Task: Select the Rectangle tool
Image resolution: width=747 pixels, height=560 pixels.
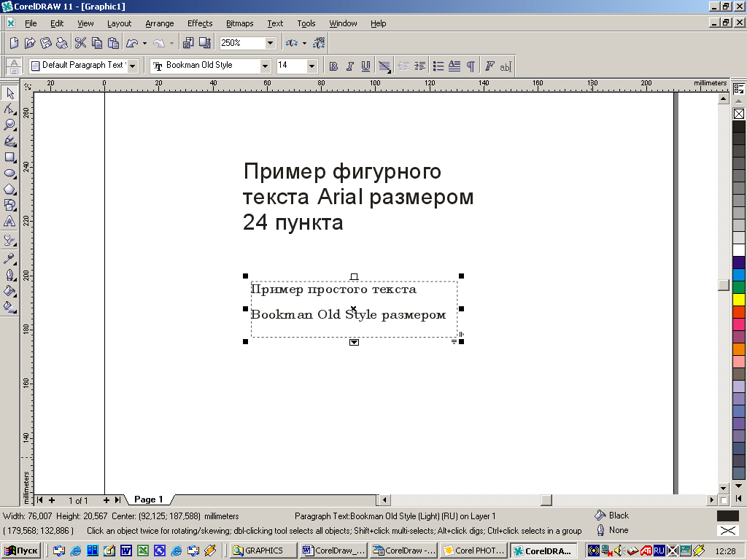Action: tap(9, 157)
